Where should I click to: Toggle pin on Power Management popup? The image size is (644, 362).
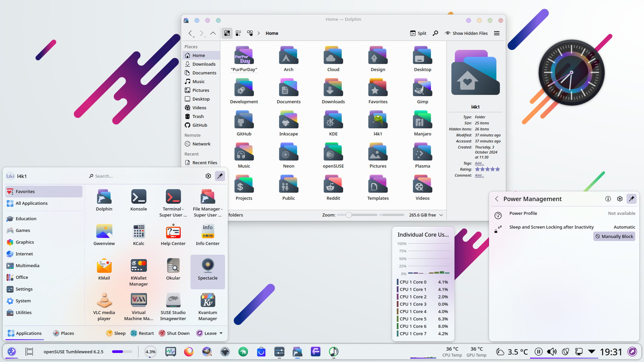[x=632, y=199]
